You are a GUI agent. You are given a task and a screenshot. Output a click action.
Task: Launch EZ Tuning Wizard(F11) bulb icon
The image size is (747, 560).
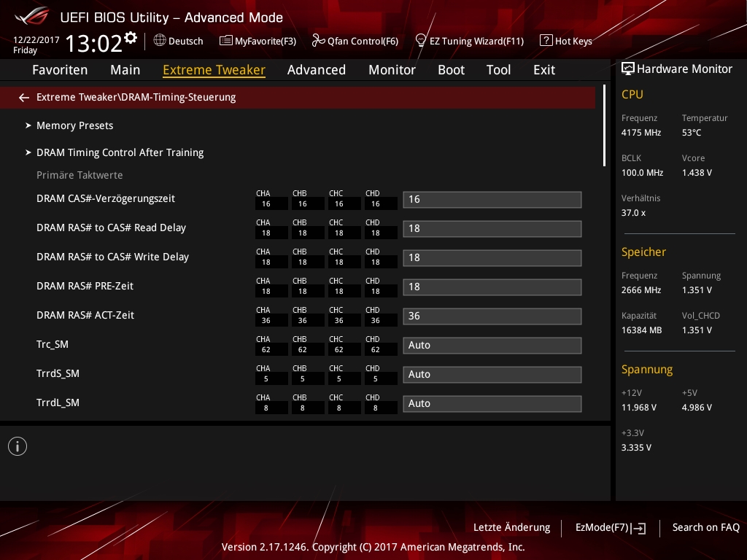pos(421,41)
